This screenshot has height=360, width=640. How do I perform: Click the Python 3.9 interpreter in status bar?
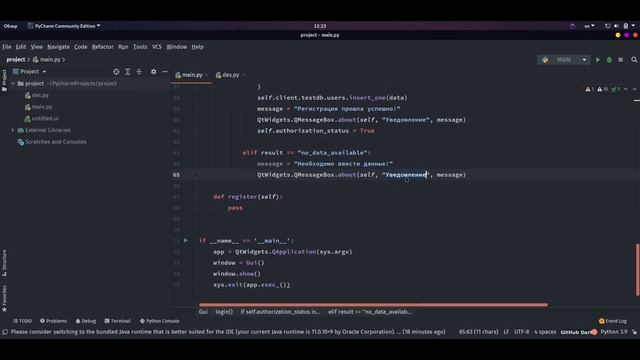pos(614,332)
